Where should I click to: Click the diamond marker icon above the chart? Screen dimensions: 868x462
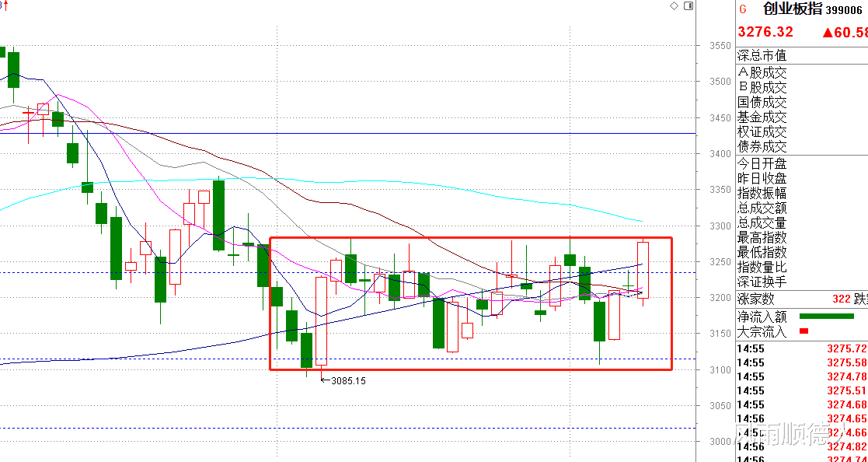point(674,6)
